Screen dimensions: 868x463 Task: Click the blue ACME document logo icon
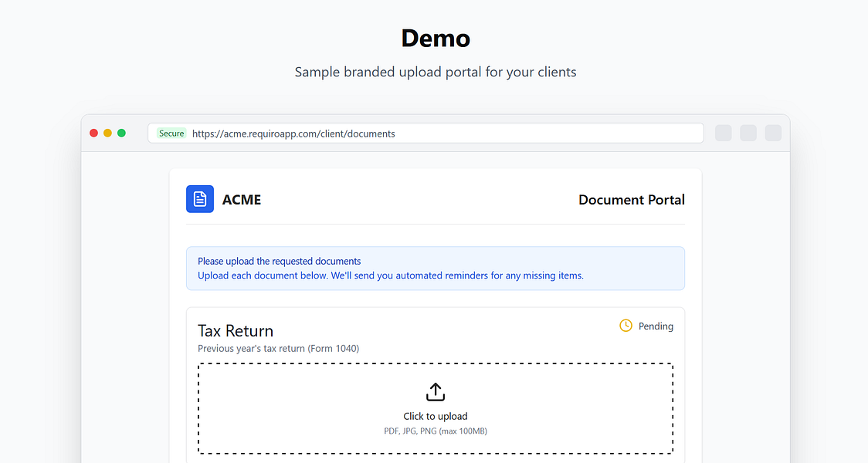(x=200, y=199)
